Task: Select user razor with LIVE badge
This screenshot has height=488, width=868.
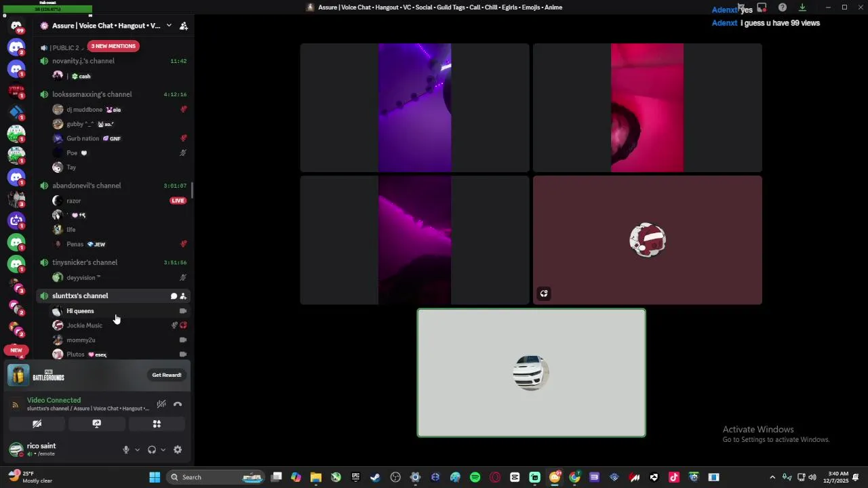Action: coord(119,201)
